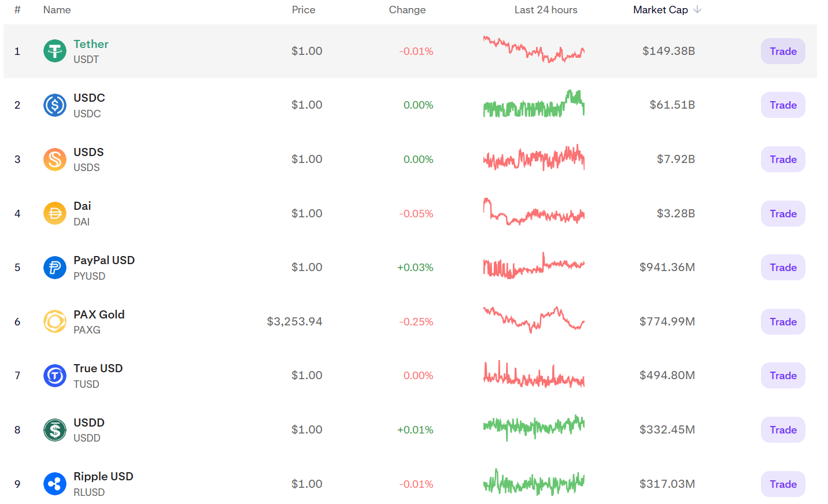Click PayPal USD change +0.03%
This screenshot has width=828, height=504.
click(415, 268)
